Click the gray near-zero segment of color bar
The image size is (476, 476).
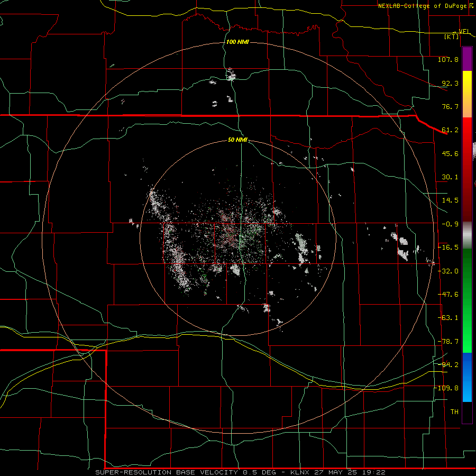coord(467,235)
